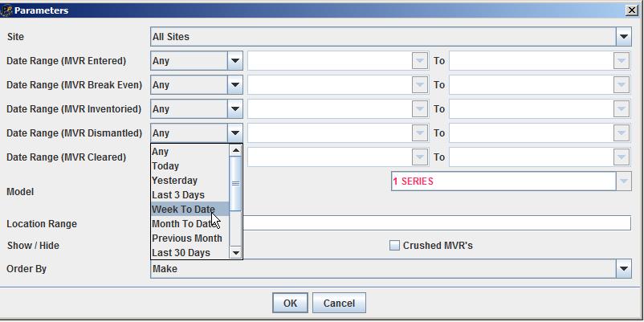Open the Order By dropdown showing Make

623,269
